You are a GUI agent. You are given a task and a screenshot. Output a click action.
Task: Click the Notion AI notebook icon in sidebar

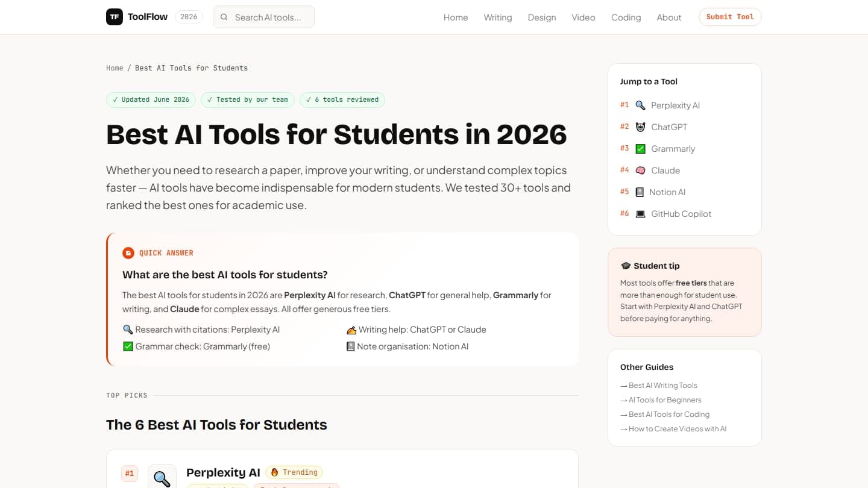pos(640,192)
